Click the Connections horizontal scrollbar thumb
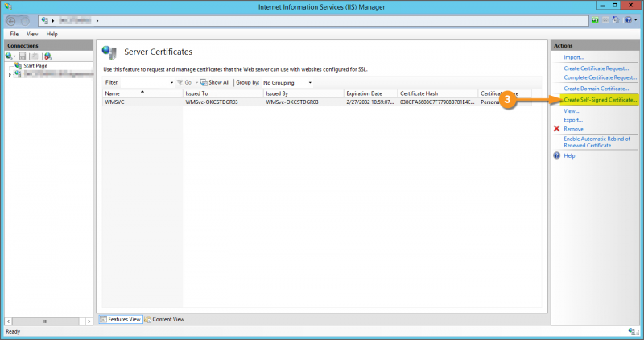Viewport: 644px width, 340px height. click(x=46, y=321)
